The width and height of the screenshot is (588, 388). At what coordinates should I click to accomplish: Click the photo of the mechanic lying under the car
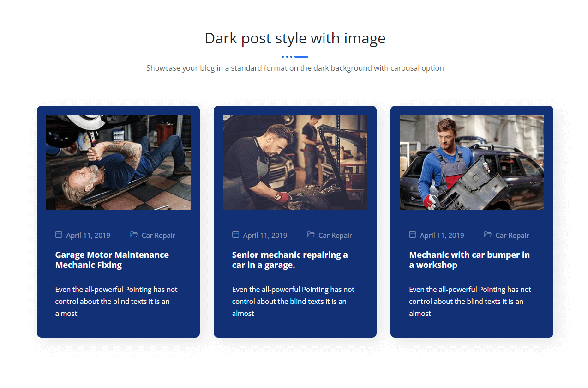[x=118, y=163]
